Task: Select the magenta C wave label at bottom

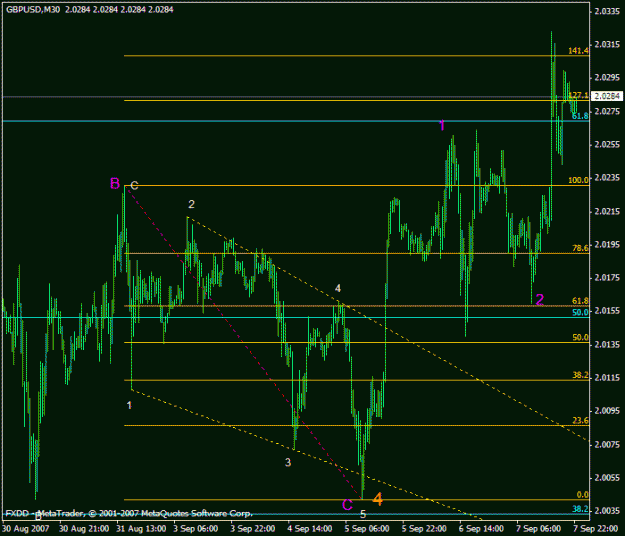Action: click(347, 505)
